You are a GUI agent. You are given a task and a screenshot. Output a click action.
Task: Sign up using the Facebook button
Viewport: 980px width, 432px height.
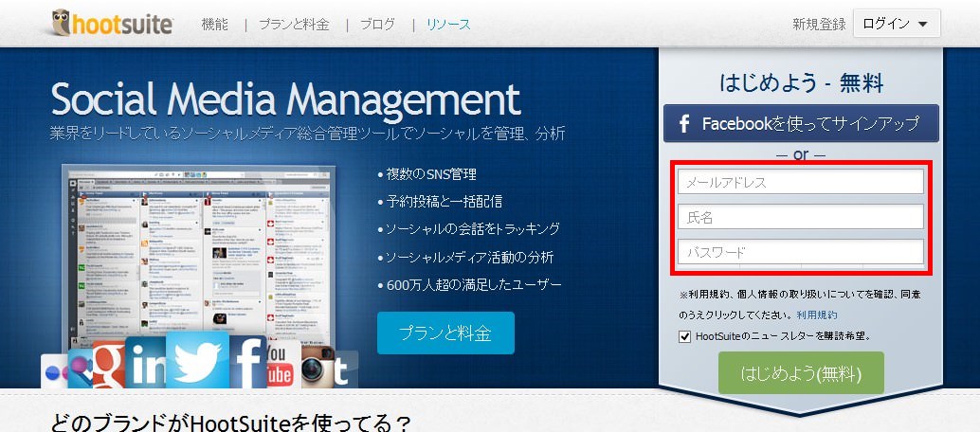(x=801, y=123)
